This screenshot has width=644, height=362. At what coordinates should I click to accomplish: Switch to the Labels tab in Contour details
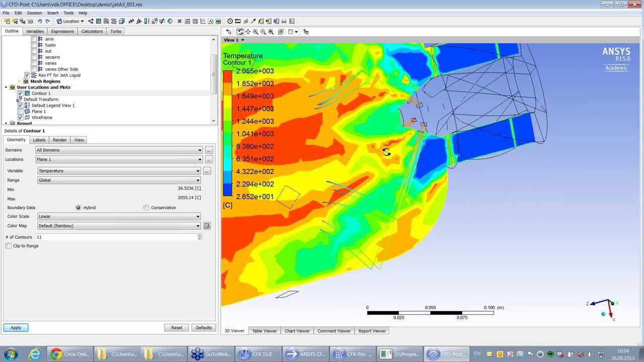(x=39, y=140)
